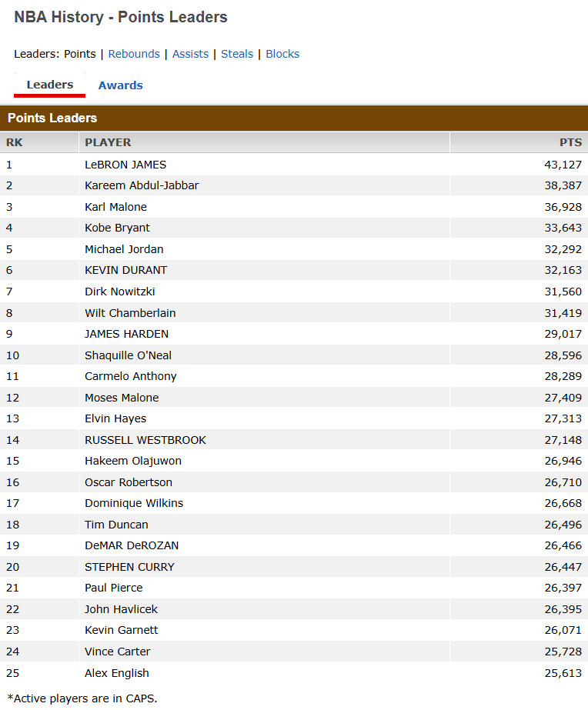Image resolution: width=588 pixels, height=710 pixels.
Task: Select Oscar Robertson player name
Action: point(129,482)
